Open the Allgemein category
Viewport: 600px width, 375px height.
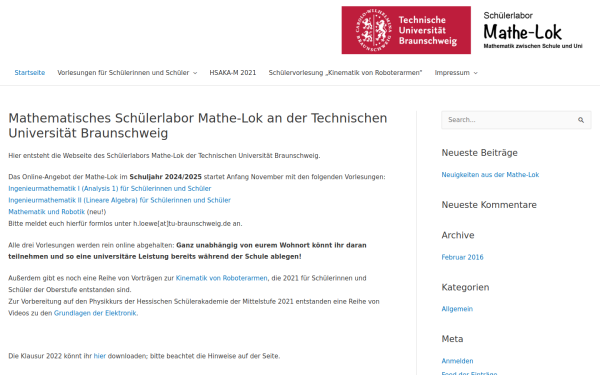[x=457, y=309]
